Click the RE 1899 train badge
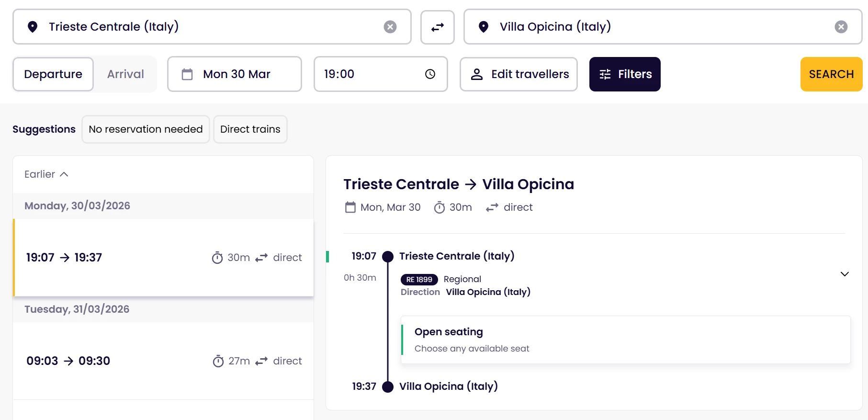 click(x=419, y=280)
